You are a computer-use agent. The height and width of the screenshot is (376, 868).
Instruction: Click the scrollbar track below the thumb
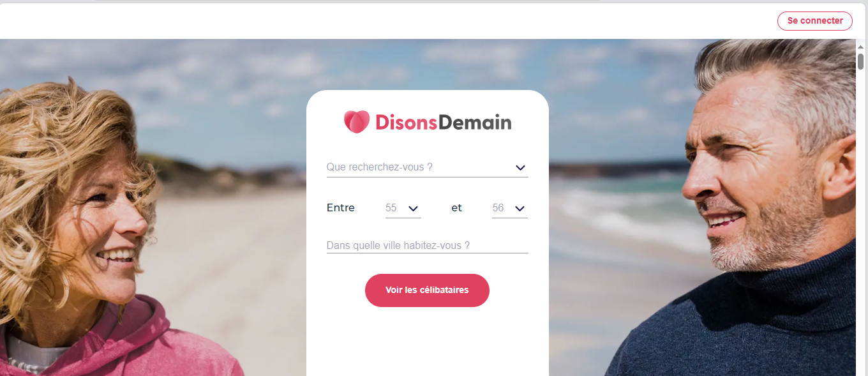[x=860, y=223]
